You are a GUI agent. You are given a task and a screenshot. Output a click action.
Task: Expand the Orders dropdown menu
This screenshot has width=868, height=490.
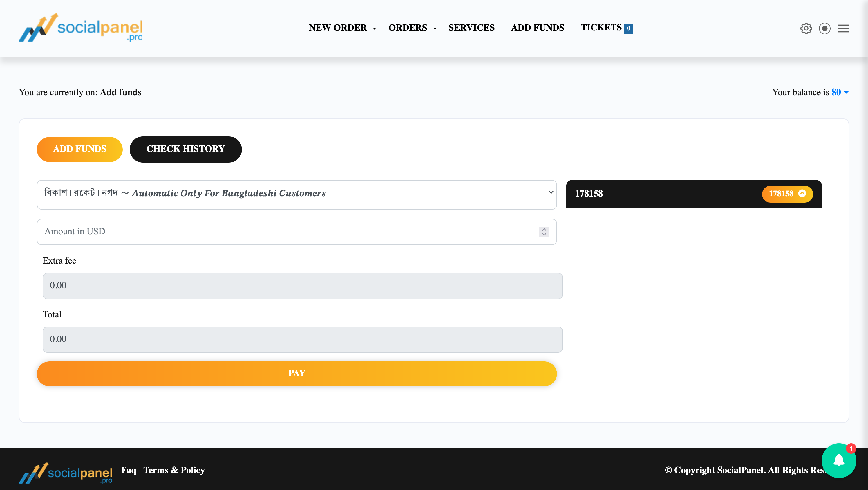(412, 28)
